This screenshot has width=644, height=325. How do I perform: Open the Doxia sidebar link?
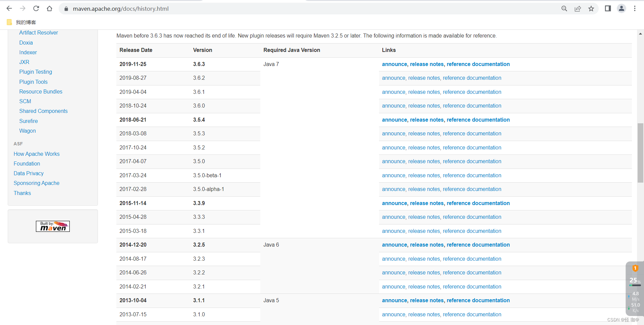[26, 43]
